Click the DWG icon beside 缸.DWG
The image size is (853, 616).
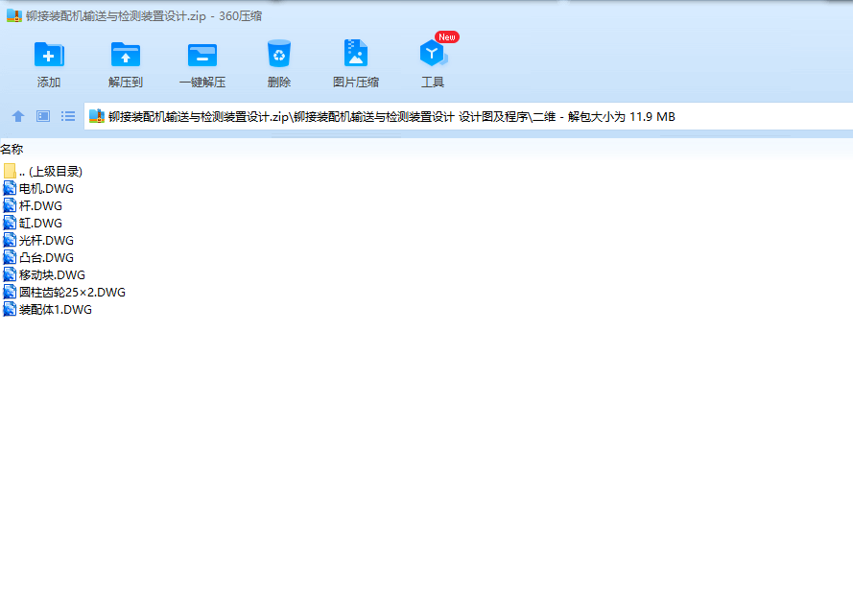pyautogui.click(x=10, y=223)
